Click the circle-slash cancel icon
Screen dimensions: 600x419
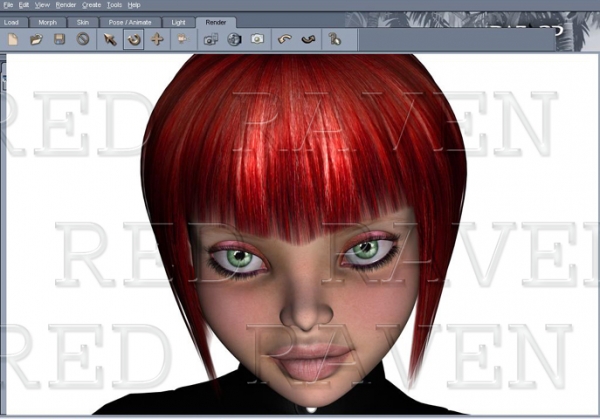point(83,39)
